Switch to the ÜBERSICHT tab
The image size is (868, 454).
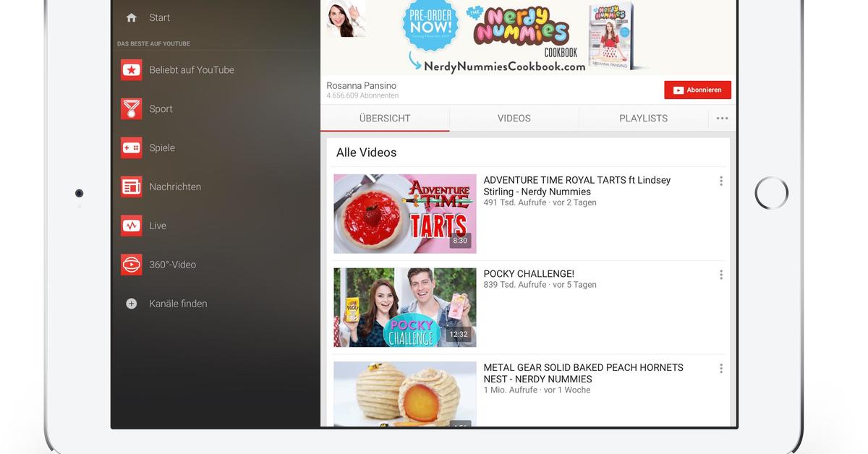tap(385, 119)
